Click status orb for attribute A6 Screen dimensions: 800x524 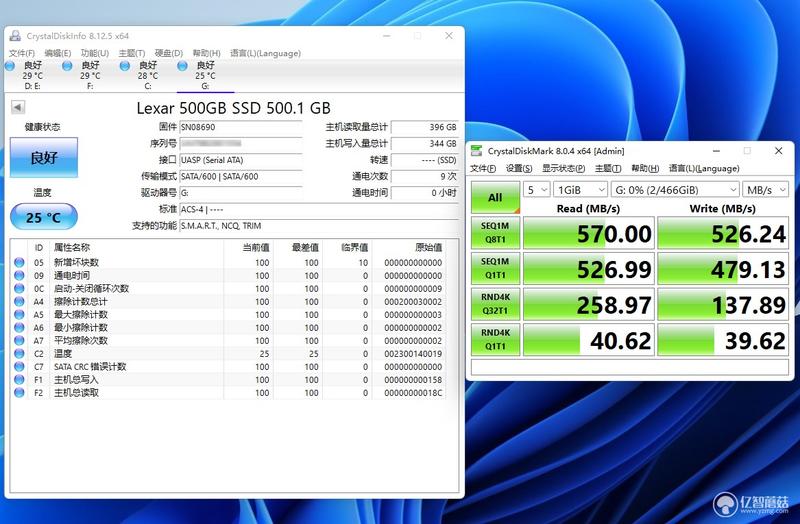tap(19, 328)
